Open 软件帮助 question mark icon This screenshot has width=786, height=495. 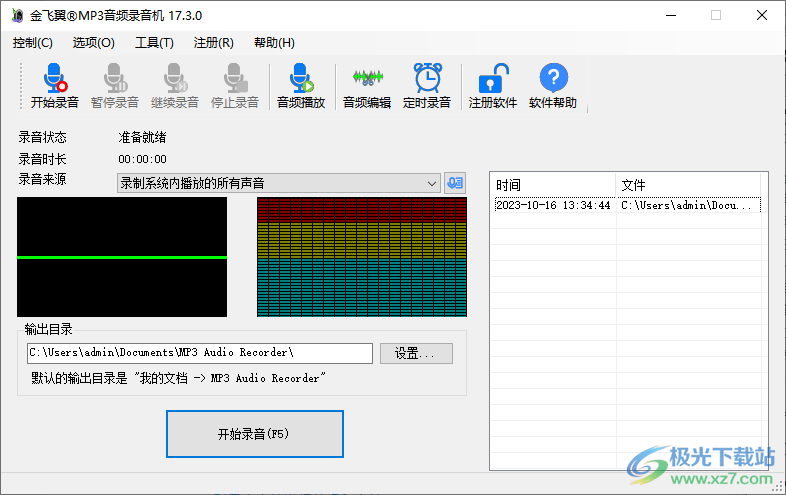[x=553, y=86]
